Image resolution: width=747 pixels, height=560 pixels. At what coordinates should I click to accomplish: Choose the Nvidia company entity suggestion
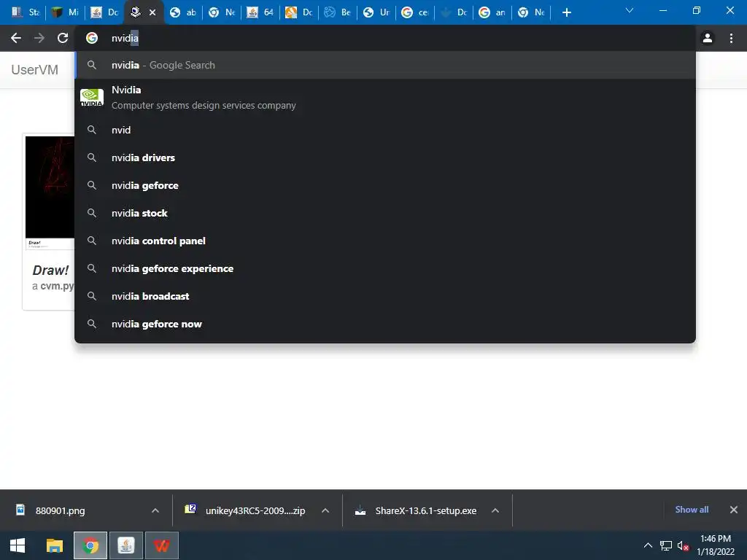pyautogui.click(x=385, y=97)
